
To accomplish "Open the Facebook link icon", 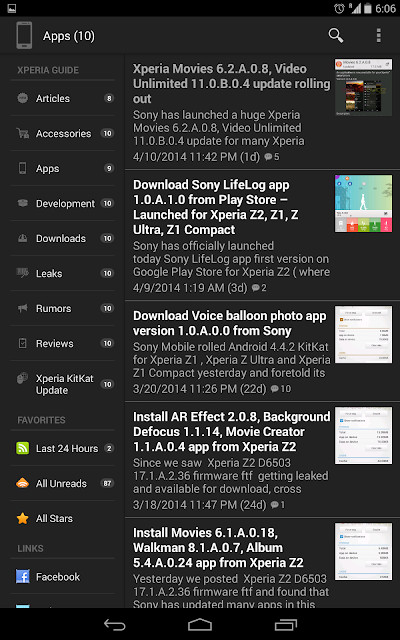I will click(x=23, y=576).
